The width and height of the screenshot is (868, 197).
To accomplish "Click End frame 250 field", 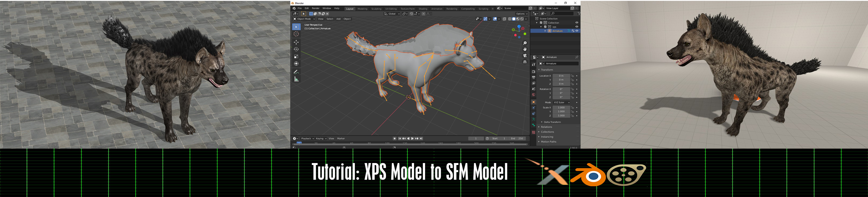I will [x=517, y=138].
